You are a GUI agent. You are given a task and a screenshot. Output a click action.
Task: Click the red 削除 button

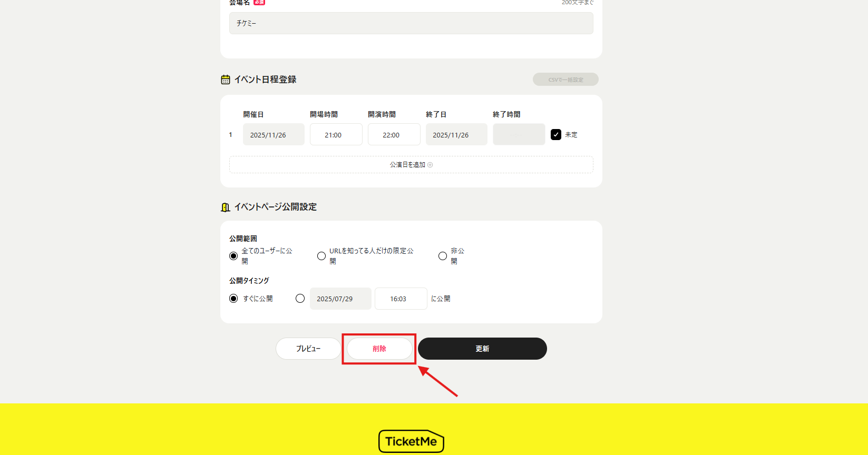379,349
